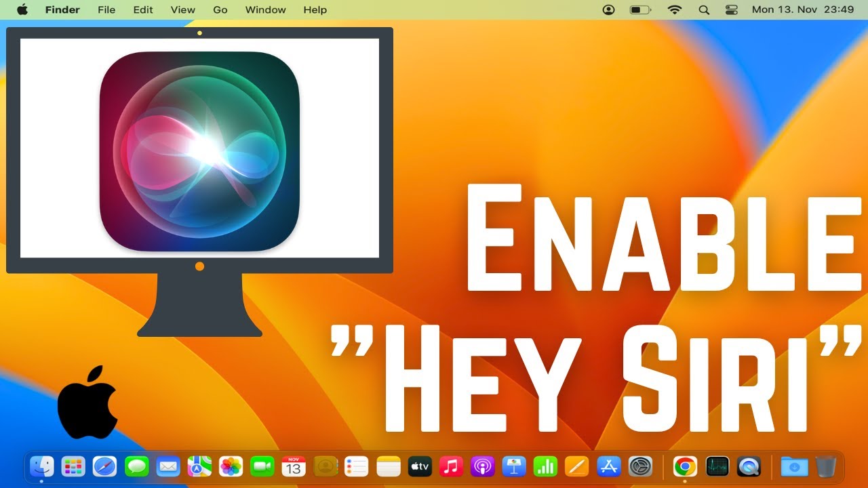The image size is (868, 488).
Task: Launch Keynote from the Dock
Action: [514, 466]
